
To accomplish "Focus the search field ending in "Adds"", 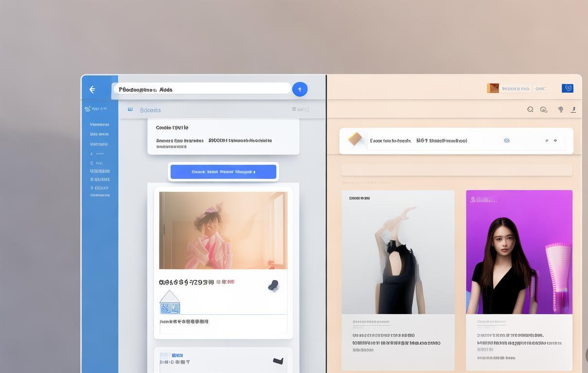I will click(x=202, y=89).
